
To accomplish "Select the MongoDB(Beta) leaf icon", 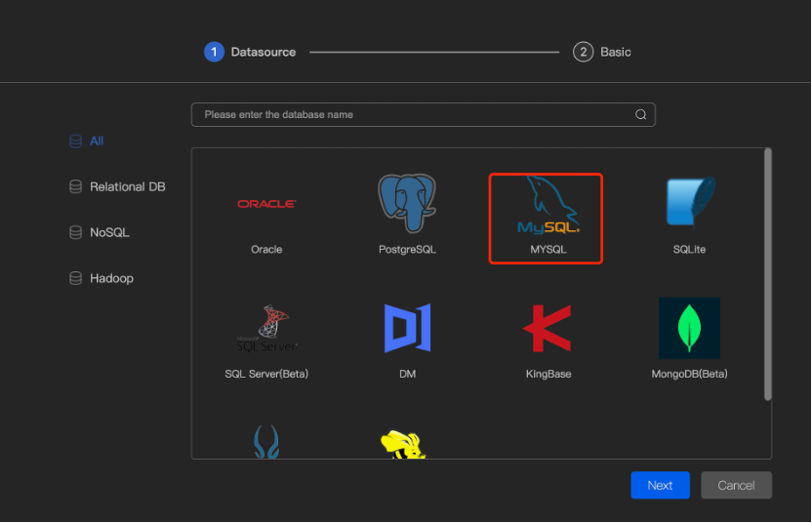I will pos(689,328).
